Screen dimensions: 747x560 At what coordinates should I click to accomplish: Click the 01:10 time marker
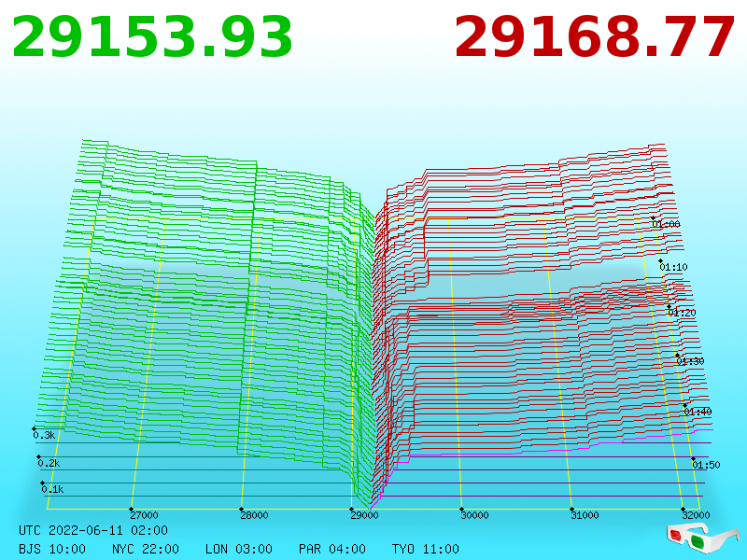673,267
